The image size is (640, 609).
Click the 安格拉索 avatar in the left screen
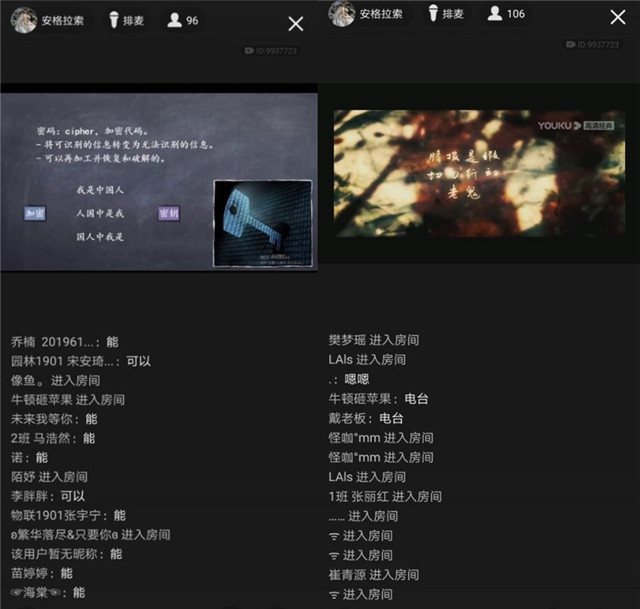click(24, 20)
